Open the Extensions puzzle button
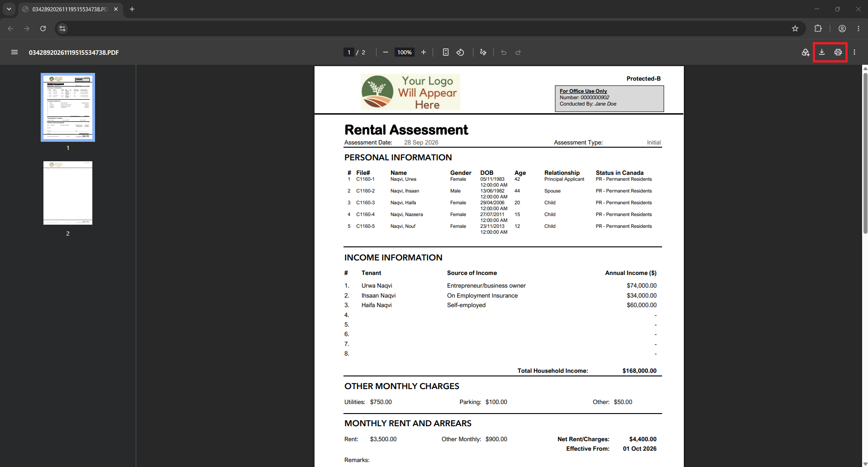Viewport: 868px width, 467px height. click(x=818, y=29)
